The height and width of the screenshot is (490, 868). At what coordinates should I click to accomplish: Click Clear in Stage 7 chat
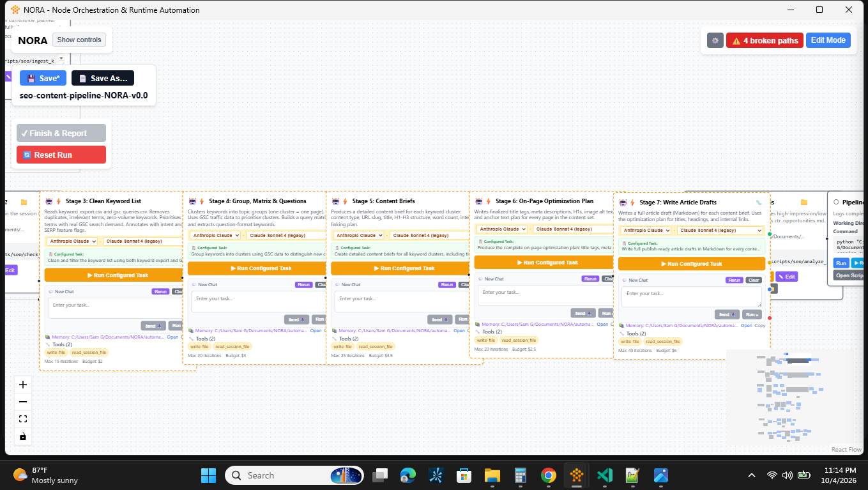754,280
